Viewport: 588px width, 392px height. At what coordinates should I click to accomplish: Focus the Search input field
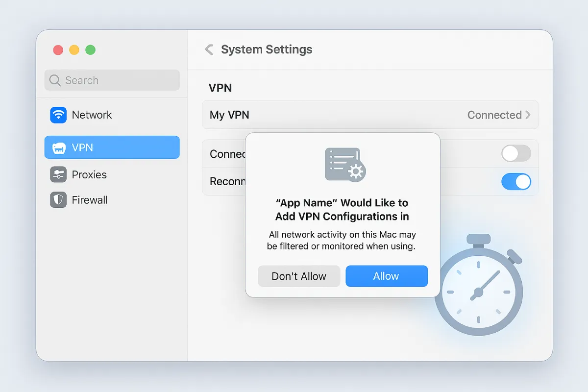118,80
